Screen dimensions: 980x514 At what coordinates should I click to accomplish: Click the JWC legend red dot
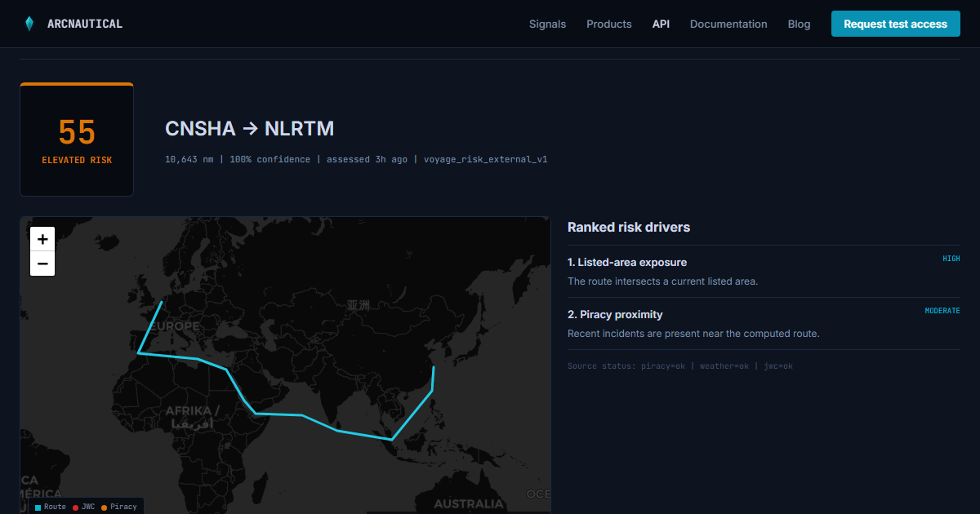click(x=75, y=507)
